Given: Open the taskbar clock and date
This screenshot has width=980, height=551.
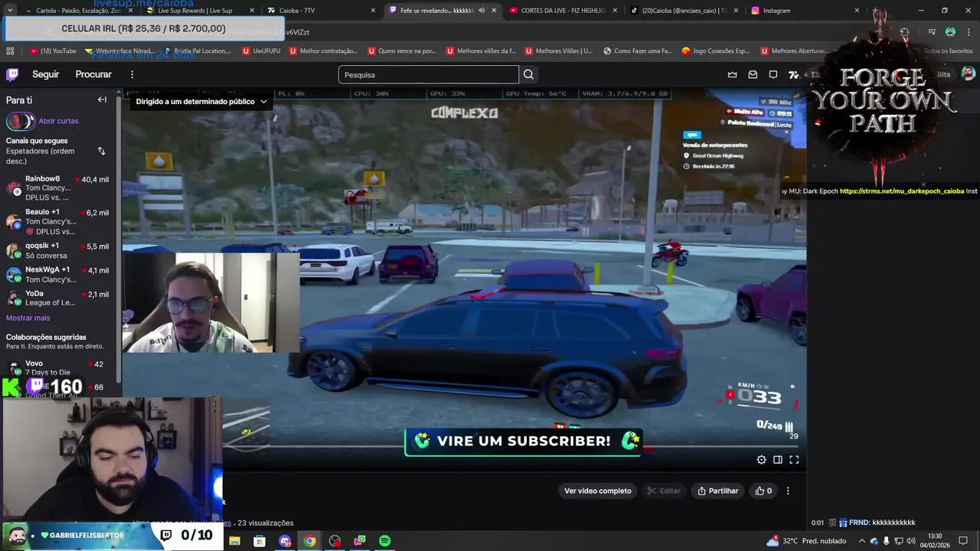Looking at the screenshot, I should (x=935, y=540).
